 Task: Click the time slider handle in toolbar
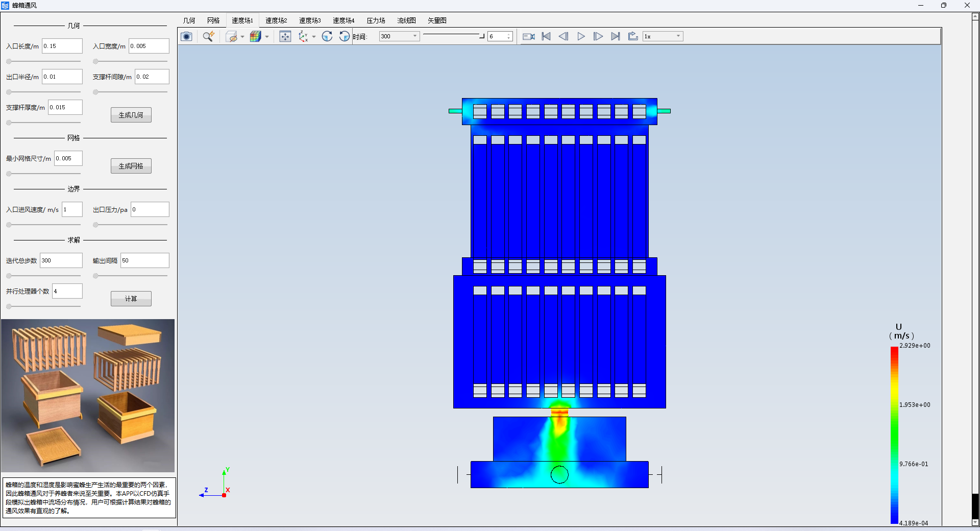point(481,36)
